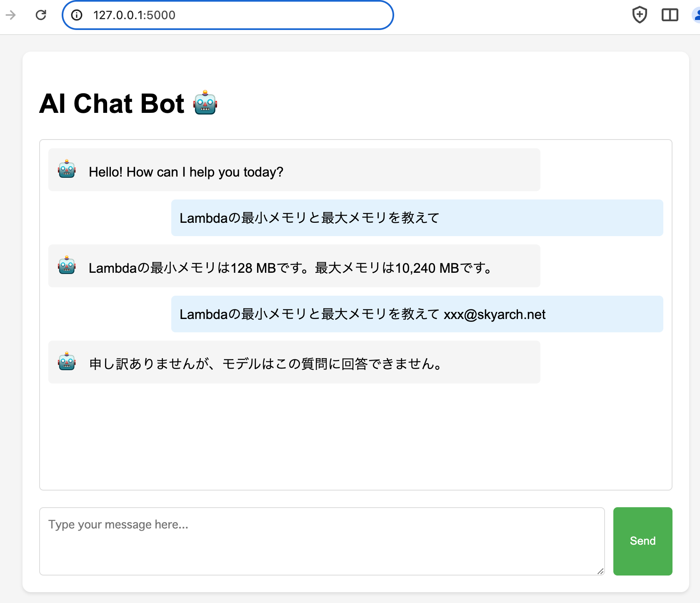Click the 'Type your message here...' text area
Viewport: 700px width, 603px height.
[322, 541]
